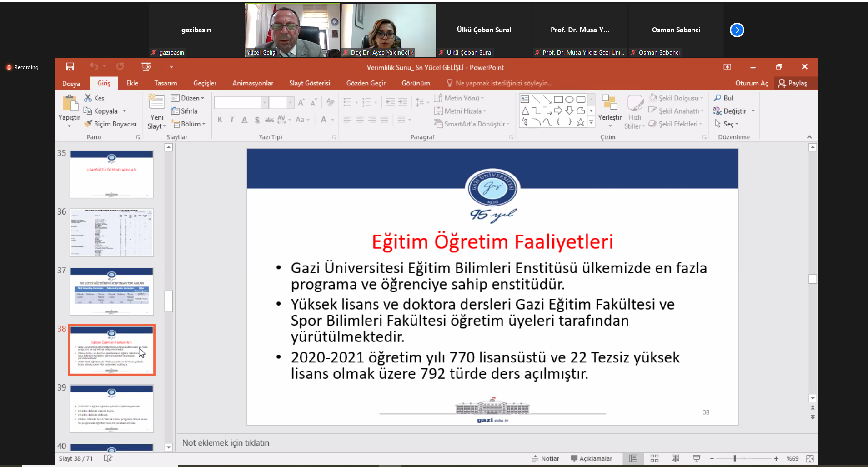Select the rectangle shape in shapes gallery

pos(558,100)
